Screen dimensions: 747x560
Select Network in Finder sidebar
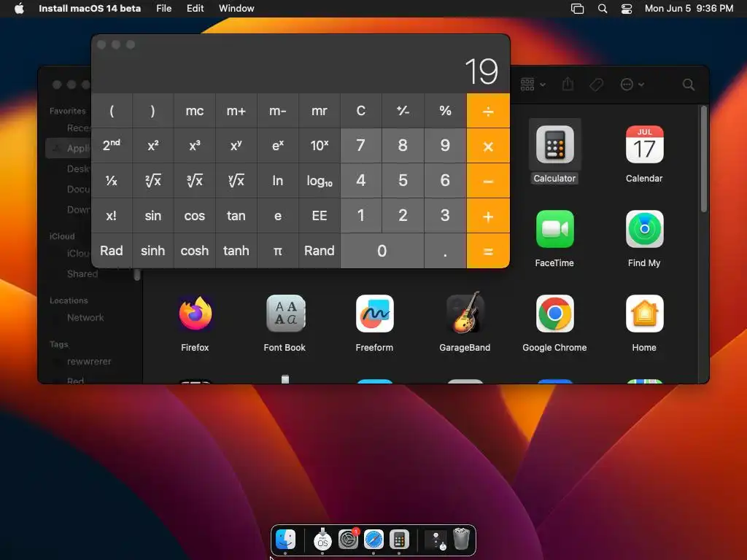[85, 318]
